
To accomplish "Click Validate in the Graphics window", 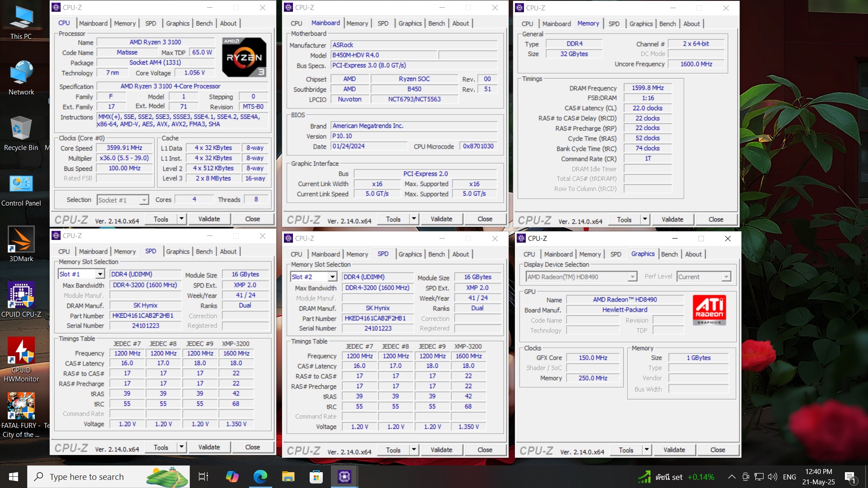I will 674,450.
